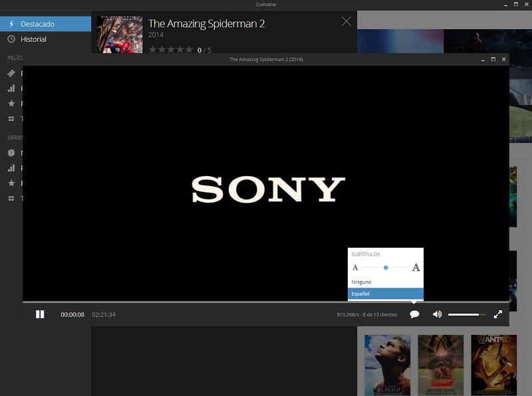
Task: Mute audio with the speaker icon
Action: (437, 314)
